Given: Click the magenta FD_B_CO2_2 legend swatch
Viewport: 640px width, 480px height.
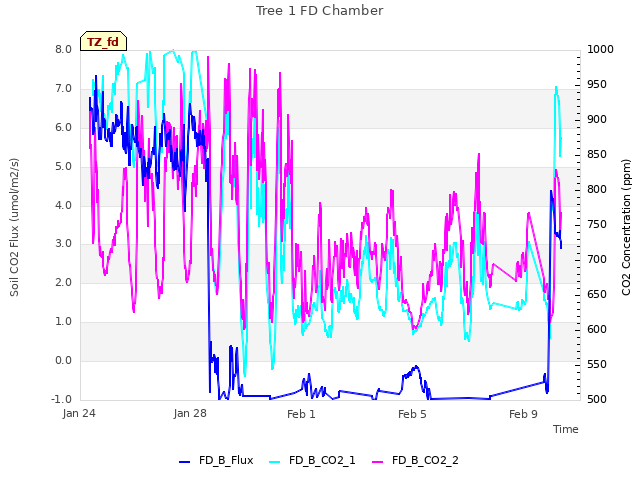Looking at the screenshot, I should click(378, 462).
